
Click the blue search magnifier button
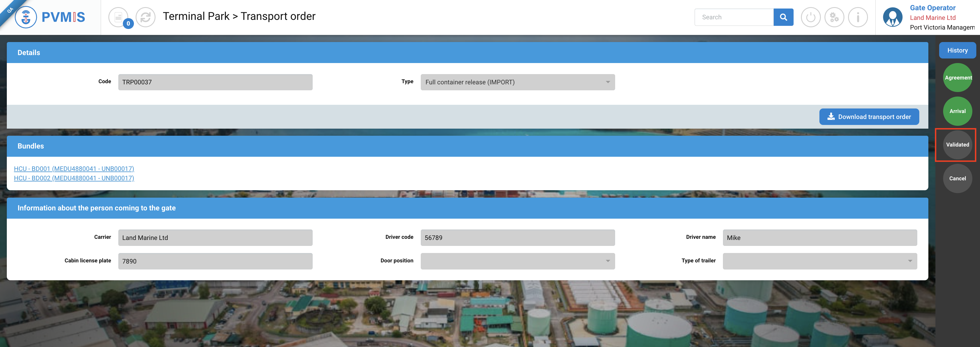pos(783,17)
